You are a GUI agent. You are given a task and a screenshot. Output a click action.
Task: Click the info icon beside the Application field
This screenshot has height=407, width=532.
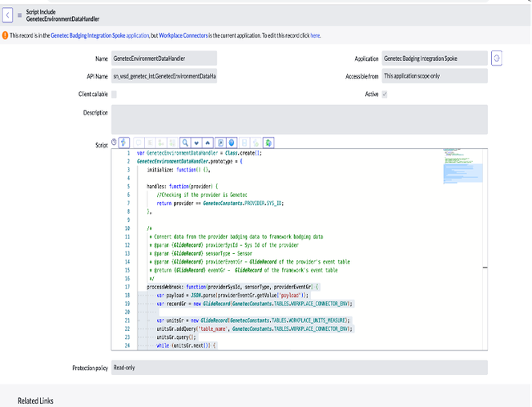(x=496, y=58)
